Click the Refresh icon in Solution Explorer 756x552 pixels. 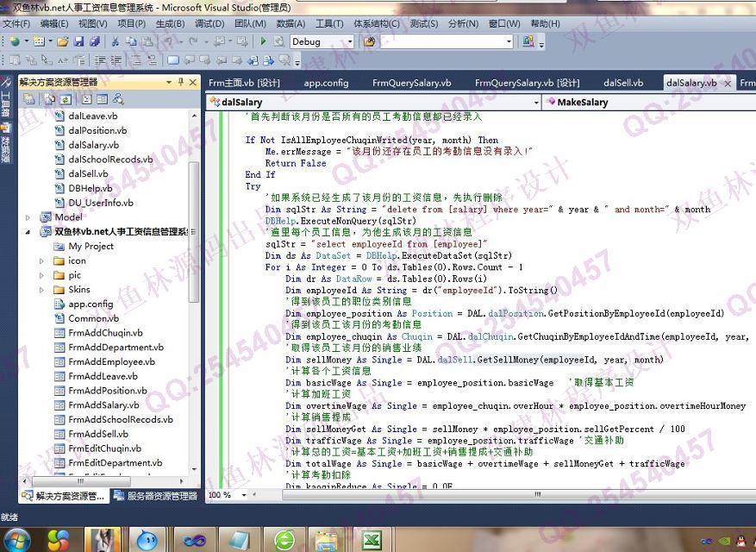66,99
